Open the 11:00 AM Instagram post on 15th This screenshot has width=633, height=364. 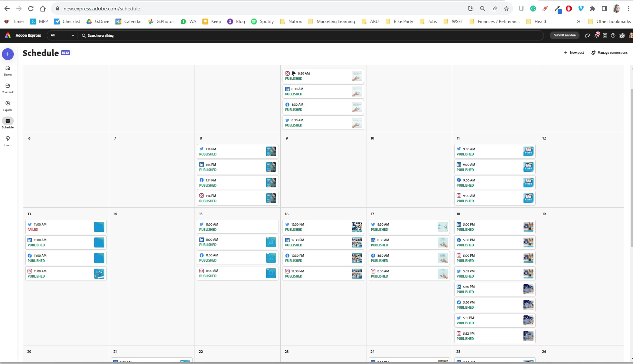coord(238,273)
